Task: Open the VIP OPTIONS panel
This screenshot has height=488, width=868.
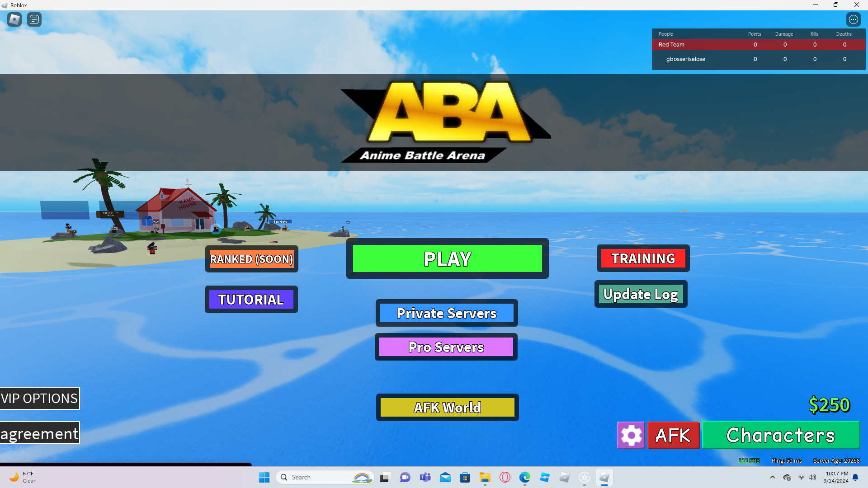Action: click(x=40, y=399)
